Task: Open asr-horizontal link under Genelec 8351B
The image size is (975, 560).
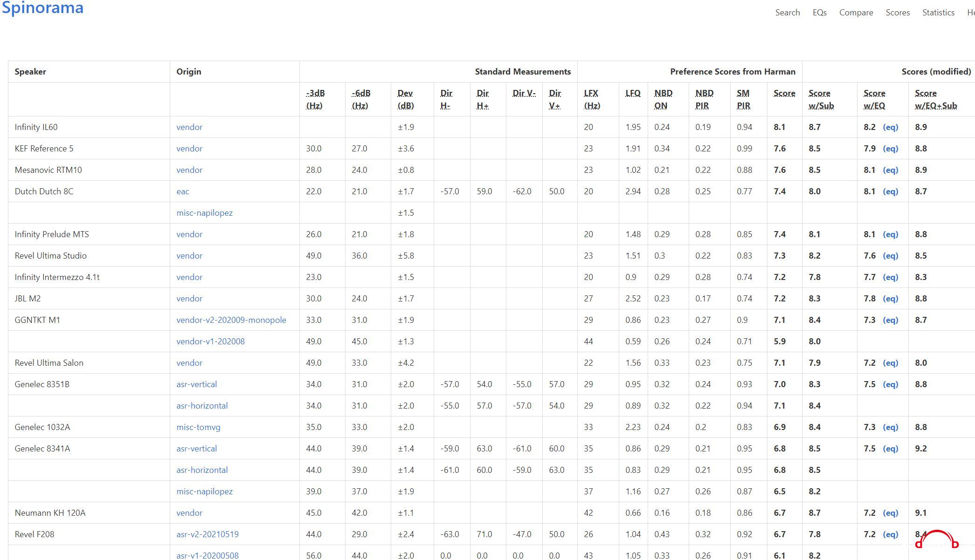Action: 202,406
